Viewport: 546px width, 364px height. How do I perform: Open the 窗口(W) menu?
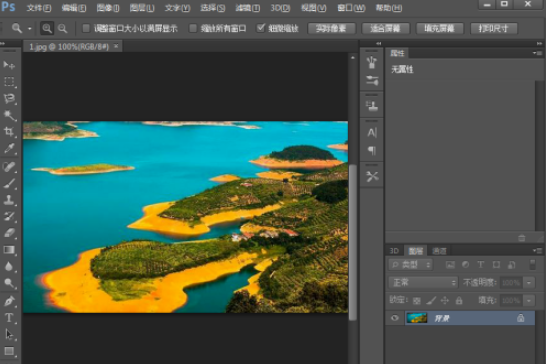click(351, 8)
